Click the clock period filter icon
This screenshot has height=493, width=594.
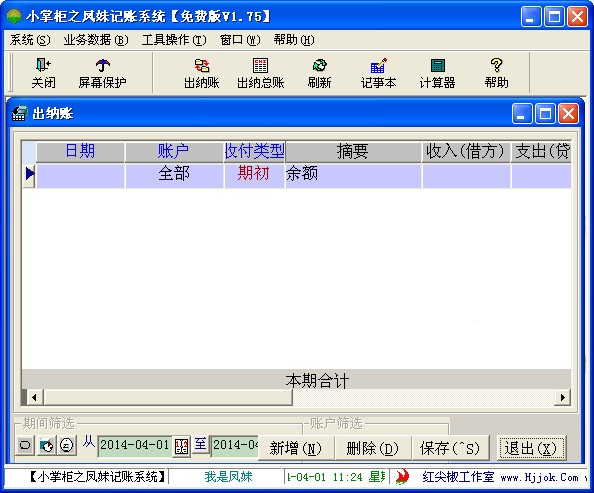(x=46, y=445)
